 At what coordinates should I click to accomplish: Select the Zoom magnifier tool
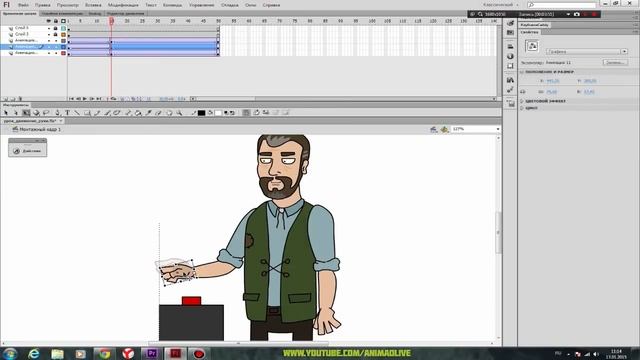[x=179, y=113]
